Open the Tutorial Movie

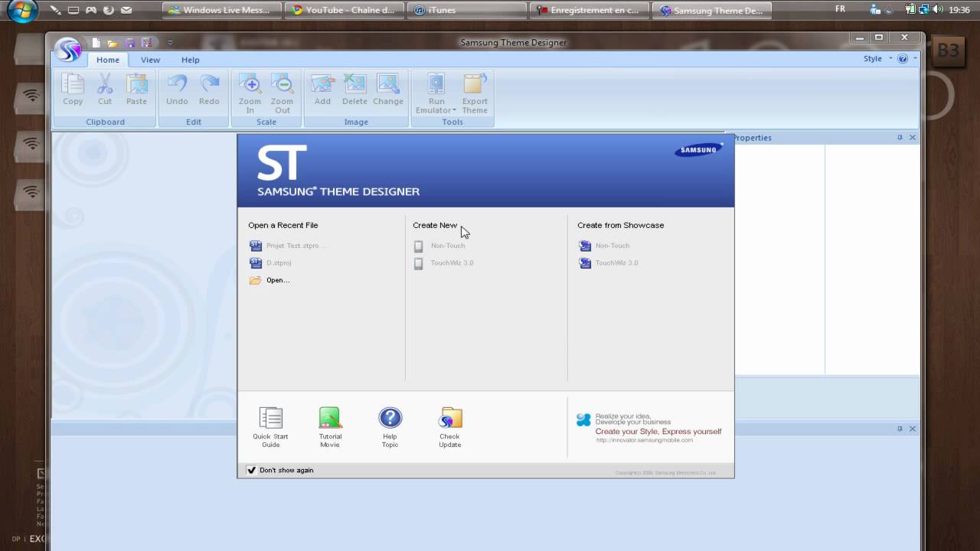tap(330, 427)
